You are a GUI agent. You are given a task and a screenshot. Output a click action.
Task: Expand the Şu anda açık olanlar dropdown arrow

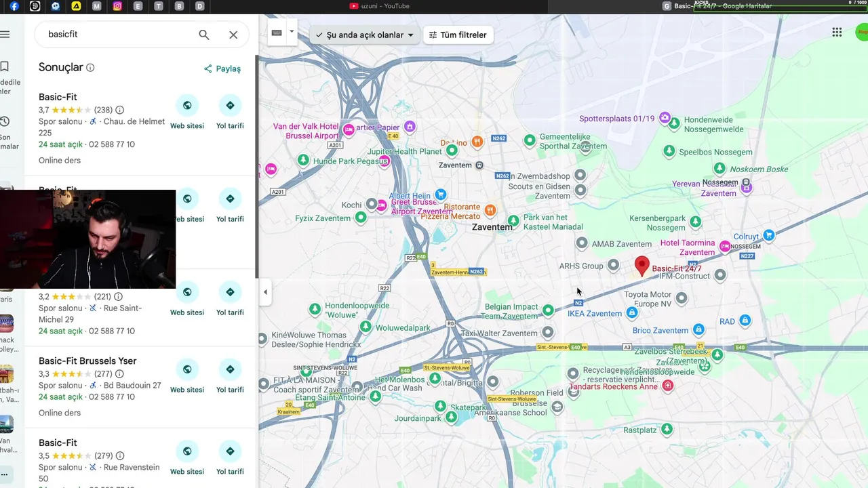pos(410,35)
